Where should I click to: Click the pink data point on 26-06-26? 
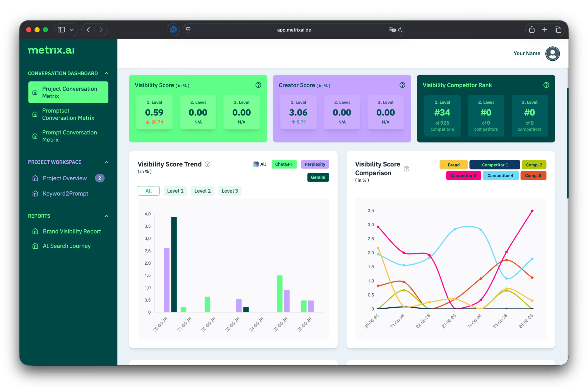(532, 211)
